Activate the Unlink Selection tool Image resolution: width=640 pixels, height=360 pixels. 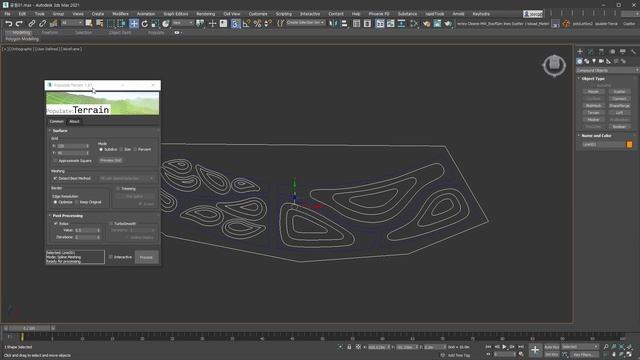point(42,24)
